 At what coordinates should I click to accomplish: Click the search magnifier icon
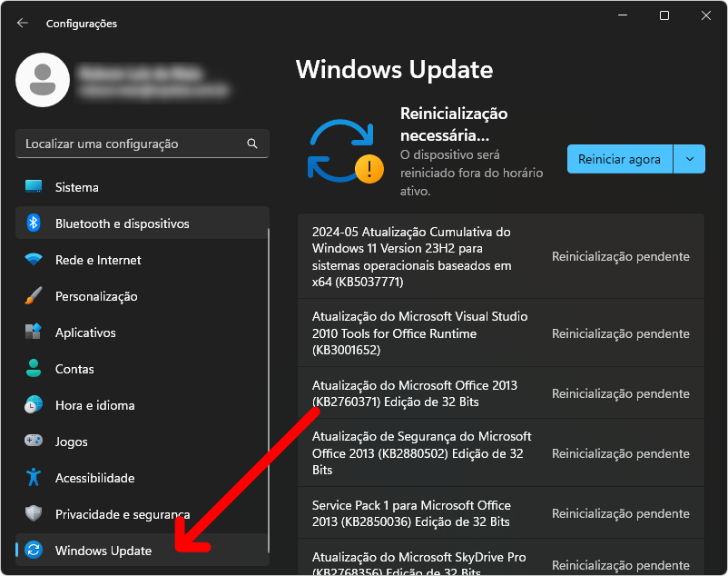(252, 144)
